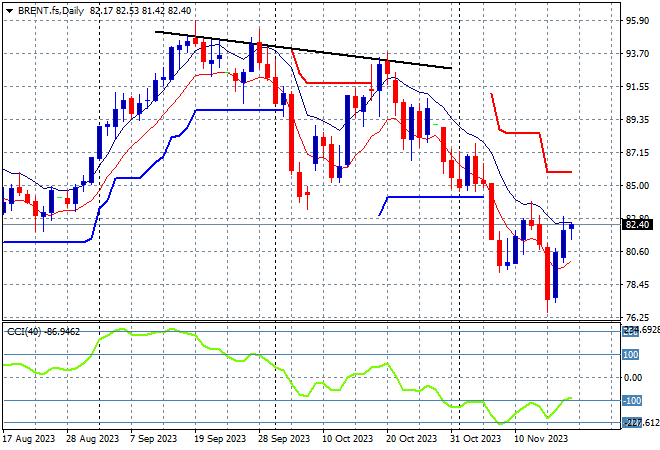
Task: Click the BRENT.fs,Daily chart title text
Action: (51, 11)
